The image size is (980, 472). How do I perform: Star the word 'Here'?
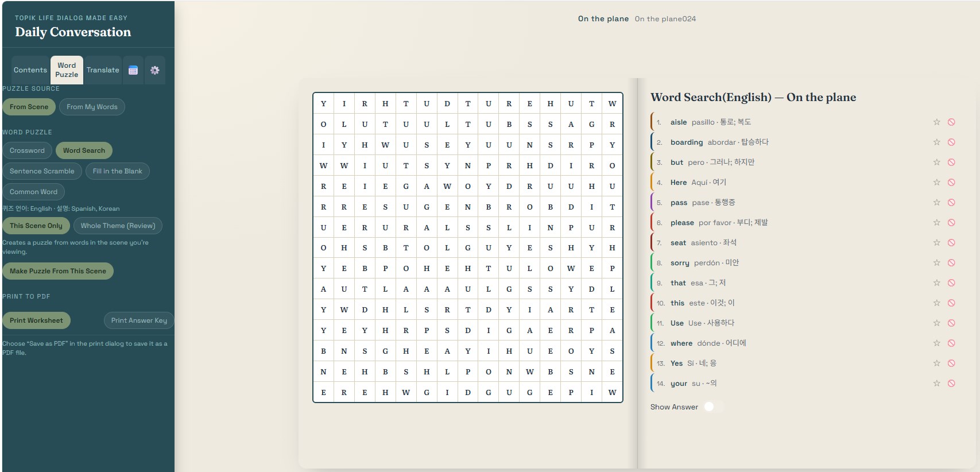point(936,183)
